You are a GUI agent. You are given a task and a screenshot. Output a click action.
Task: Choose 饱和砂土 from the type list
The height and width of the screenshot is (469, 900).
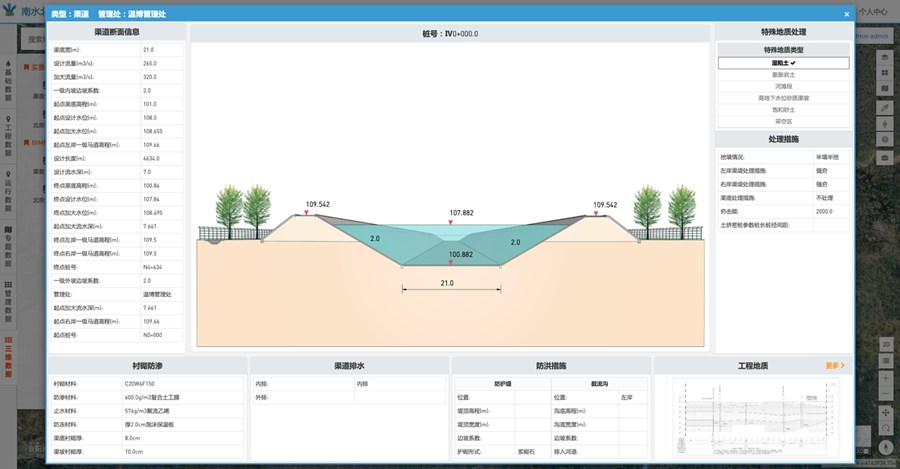[x=783, y=110]
